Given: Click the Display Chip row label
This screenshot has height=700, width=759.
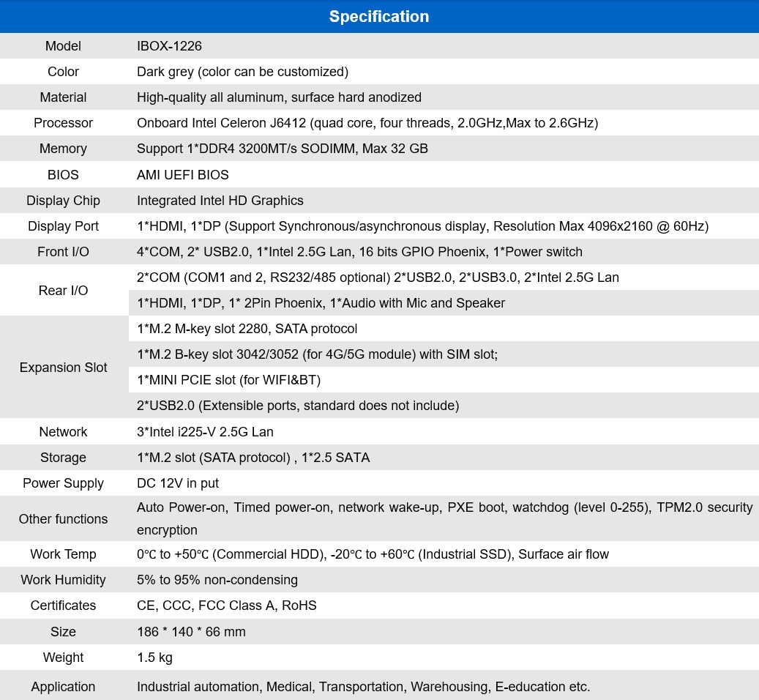Looking at the screenshot, I should click(x=63, y=201).
